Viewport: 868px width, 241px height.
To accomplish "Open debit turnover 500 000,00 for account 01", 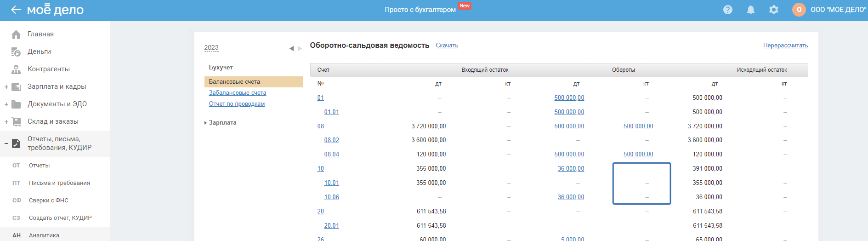I will coord(569,98).
